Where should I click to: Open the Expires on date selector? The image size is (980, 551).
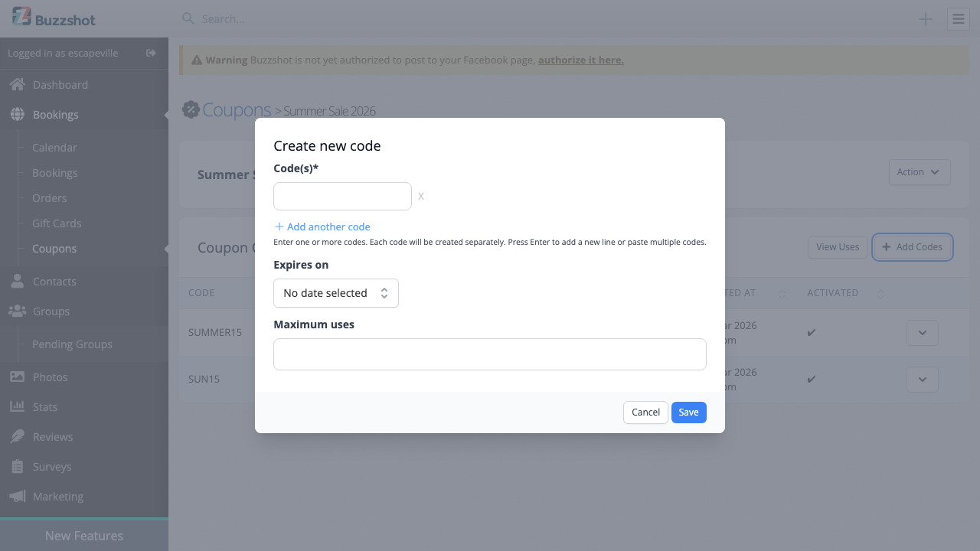coord(335,292)
